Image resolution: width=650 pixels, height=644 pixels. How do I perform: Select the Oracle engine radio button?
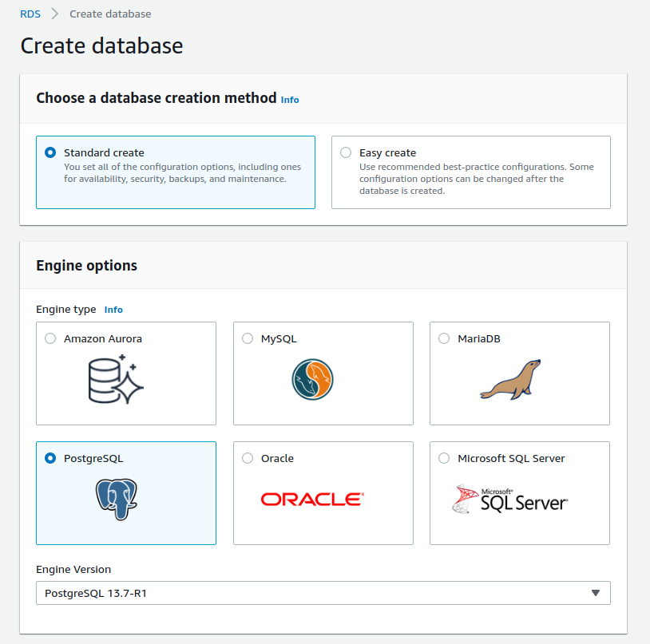(x=248, y=458)
